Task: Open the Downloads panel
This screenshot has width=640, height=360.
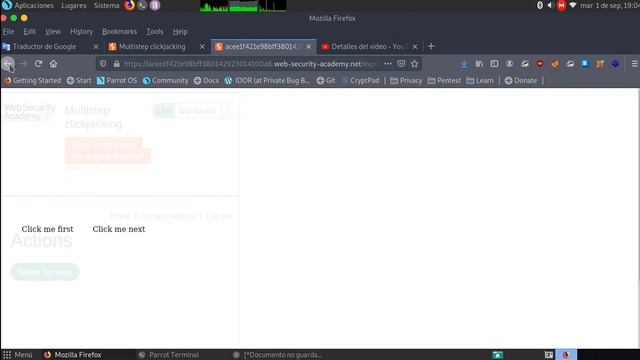Action: coord(464,64)
